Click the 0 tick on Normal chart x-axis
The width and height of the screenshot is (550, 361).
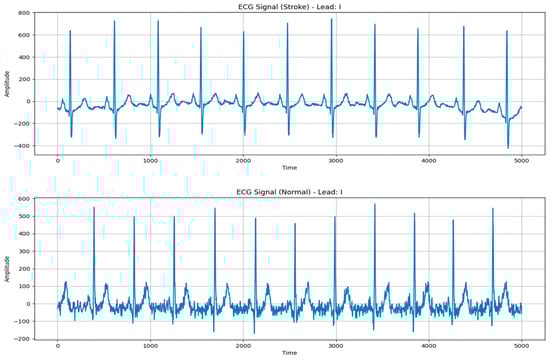click(x=58, y=346)
